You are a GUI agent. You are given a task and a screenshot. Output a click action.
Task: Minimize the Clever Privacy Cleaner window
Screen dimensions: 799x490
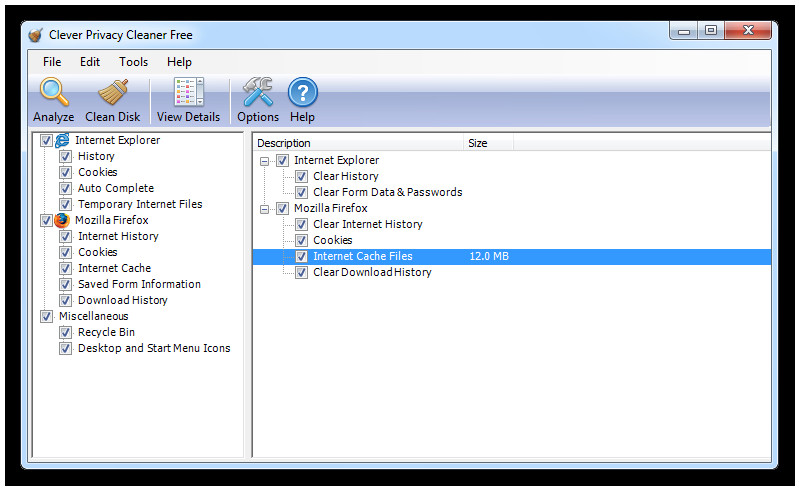(x=683, y=31)
